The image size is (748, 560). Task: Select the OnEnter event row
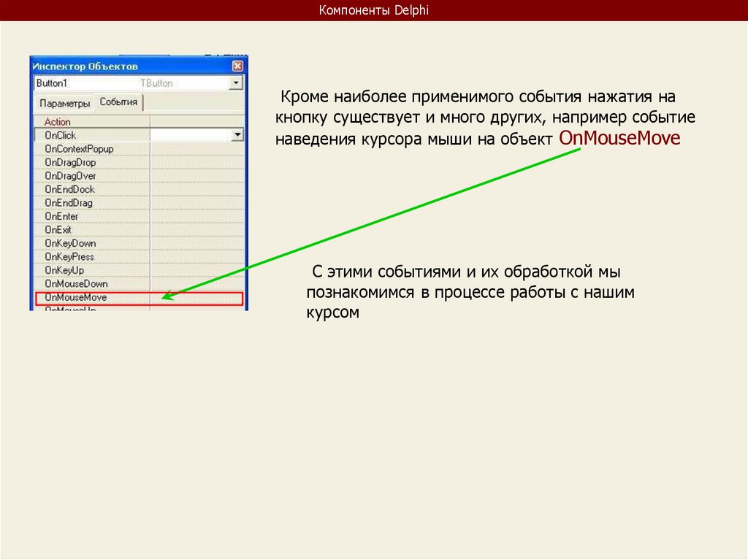tap(139, 216)
